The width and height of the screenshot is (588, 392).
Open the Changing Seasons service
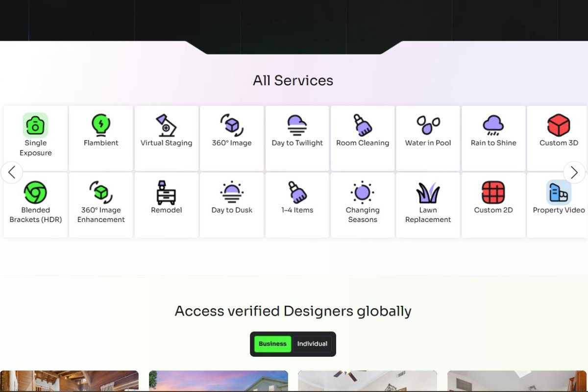click(363, 193)
